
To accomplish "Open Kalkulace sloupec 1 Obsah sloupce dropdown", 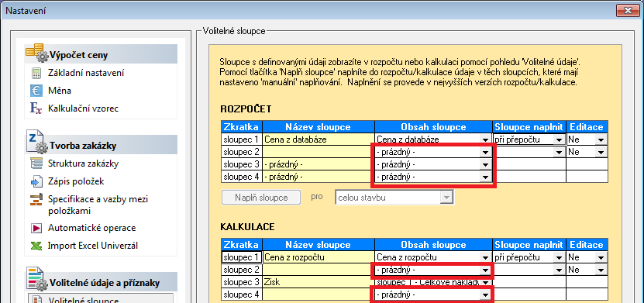I will 486,258.
